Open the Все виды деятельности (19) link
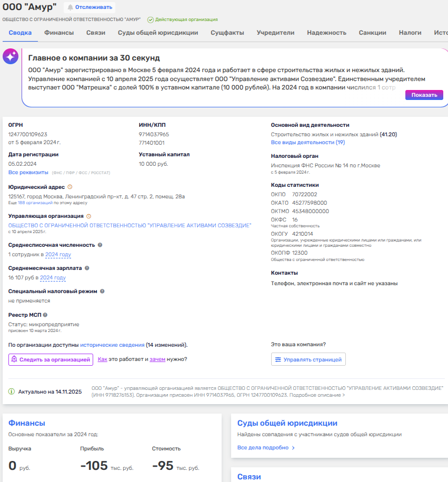 [307, 143]
